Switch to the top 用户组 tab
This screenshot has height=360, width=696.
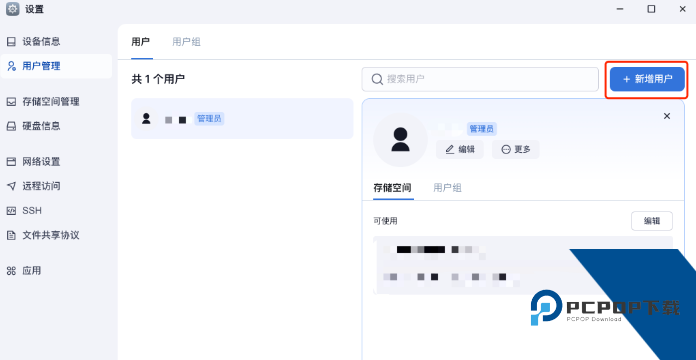[186, 42]
